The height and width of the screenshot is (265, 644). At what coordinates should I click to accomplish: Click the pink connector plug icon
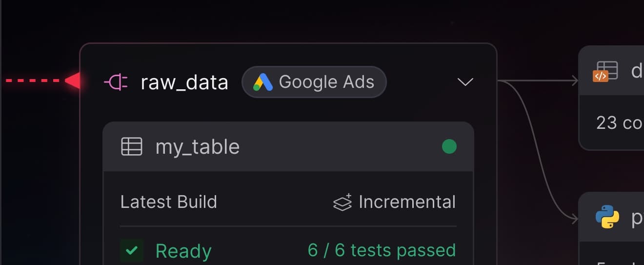pyautogui.click(x=116, y=82)
